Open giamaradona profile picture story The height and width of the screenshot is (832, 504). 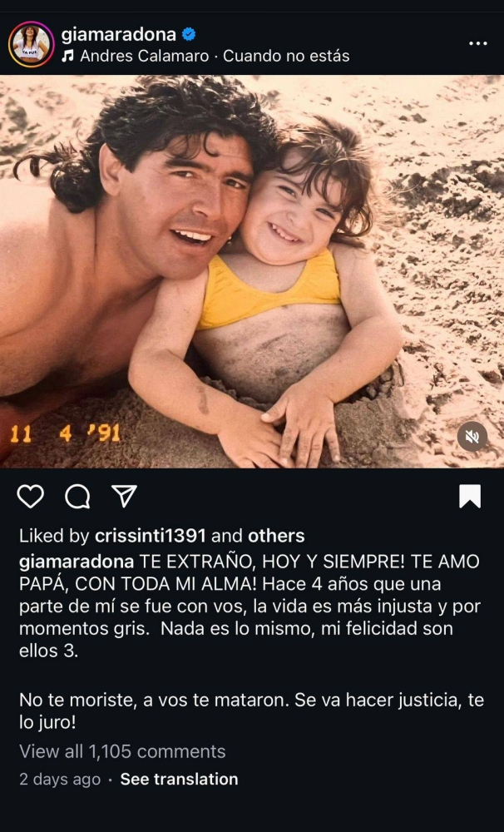(32, 44)
